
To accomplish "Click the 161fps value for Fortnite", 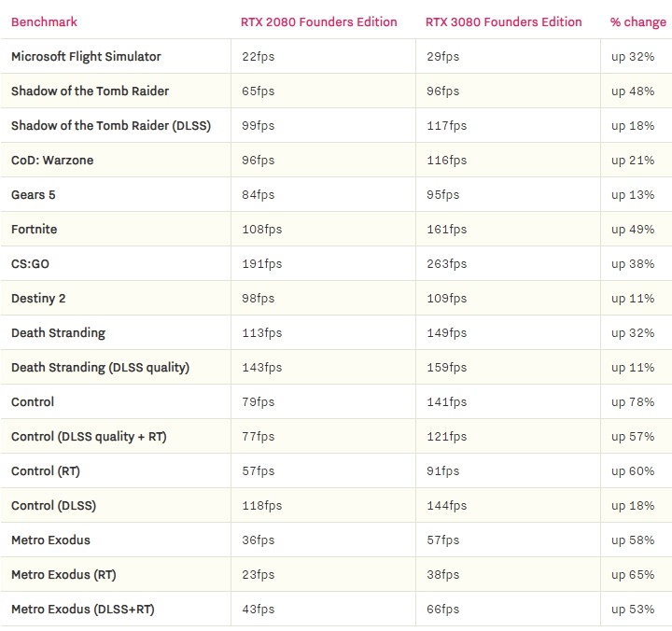I will point(446,230).
